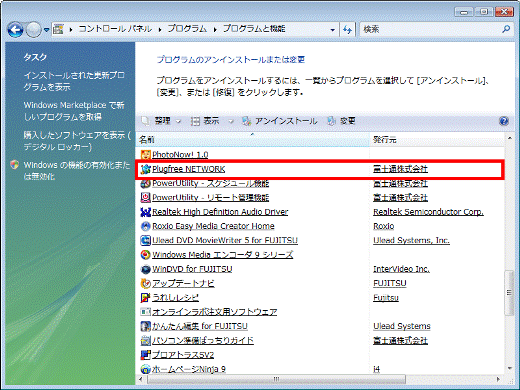
Task: Expand the address bar history dropdown
Action: tap(332, 30)
